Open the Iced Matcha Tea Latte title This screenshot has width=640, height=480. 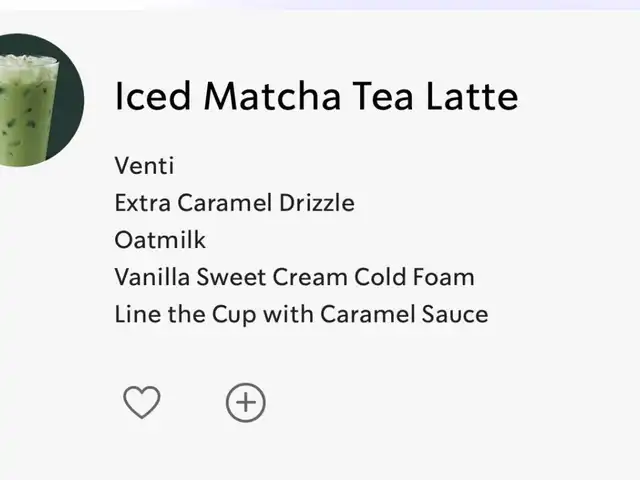316,96
